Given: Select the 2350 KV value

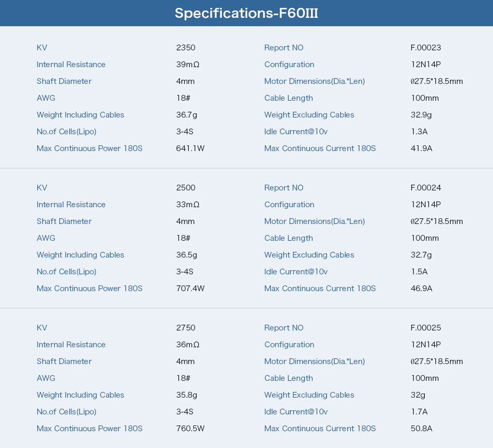Looking at the screenshot, I should 186,48.
